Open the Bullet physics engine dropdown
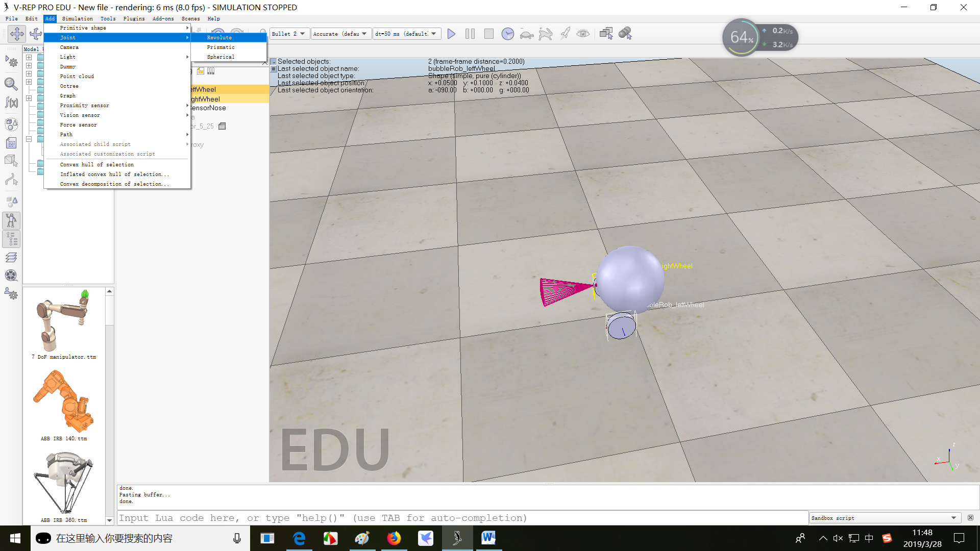Image resolution: width=980 pixels, height=551 pixels. point(289,34)
